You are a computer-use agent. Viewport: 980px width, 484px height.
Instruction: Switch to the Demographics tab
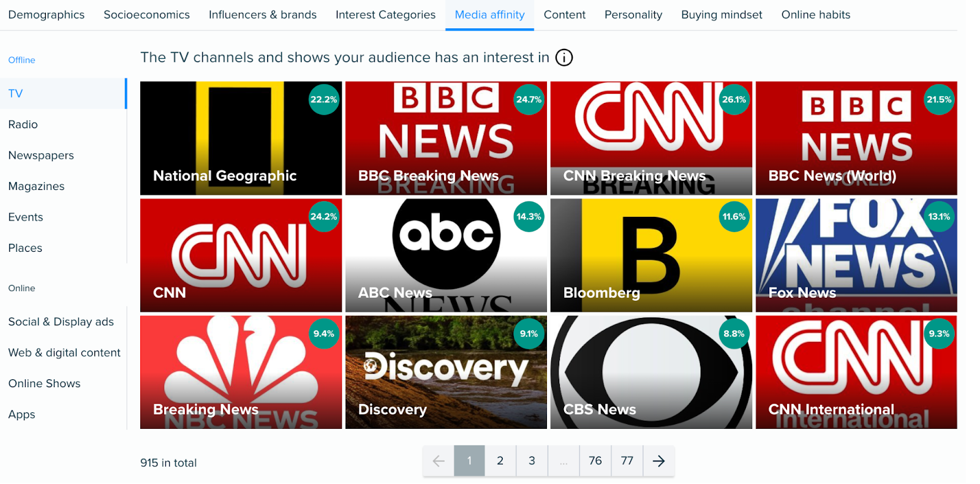47,15
